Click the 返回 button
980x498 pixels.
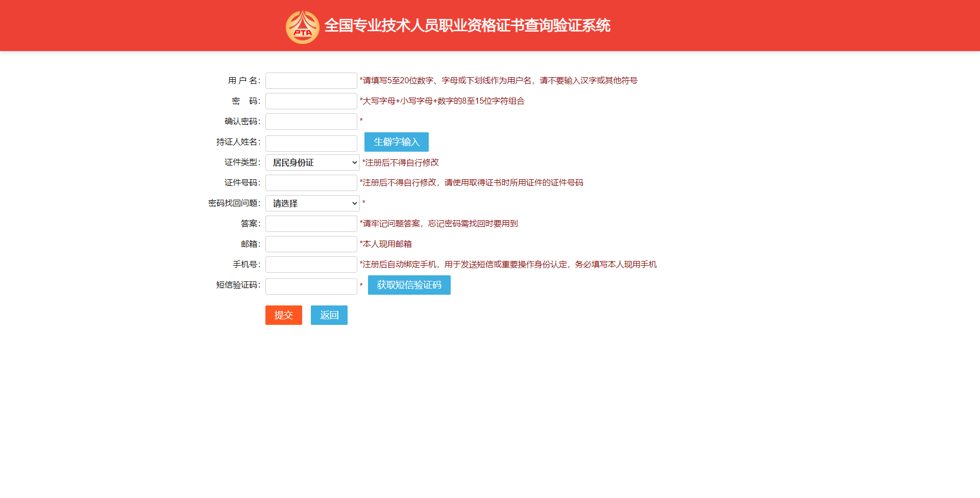[329, 315]
